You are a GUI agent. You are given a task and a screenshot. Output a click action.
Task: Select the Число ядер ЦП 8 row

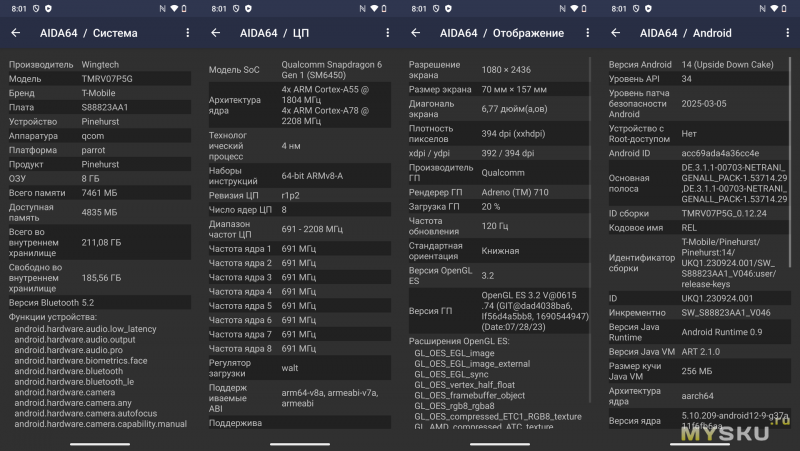(x=299, y=210)
